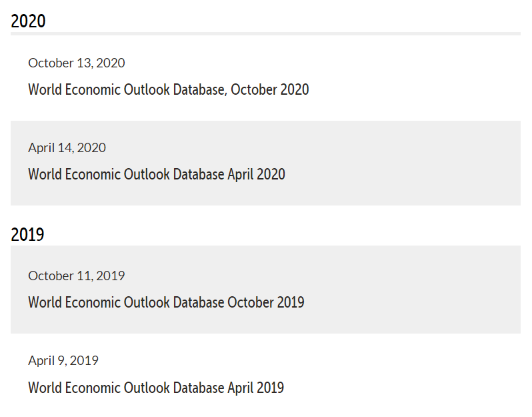This screenshot has height=417, width=532.
Task: Click the April 14, 2020 date
Action: [67, 147]
